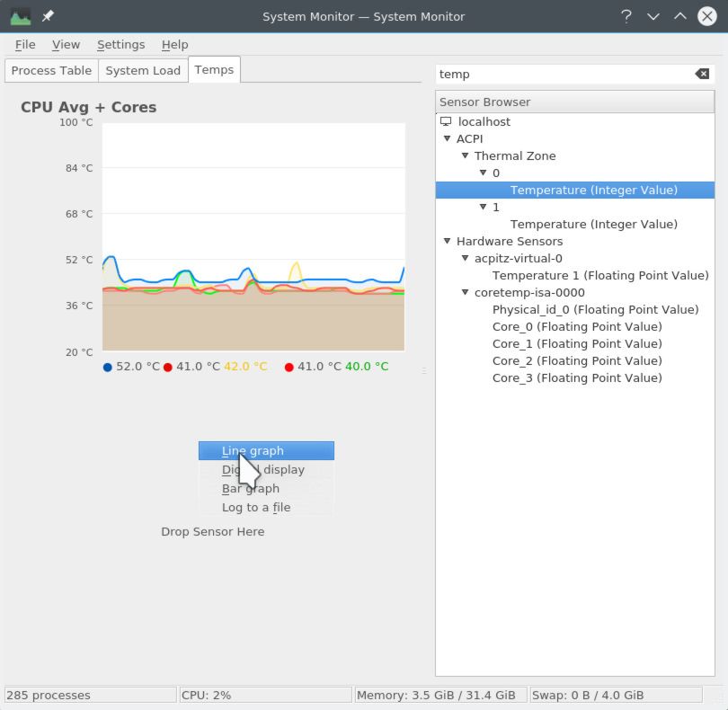Choose Log to a file option
Image resolution: width=728 pixels, height=710 pixels.
(x=266, y=507)
